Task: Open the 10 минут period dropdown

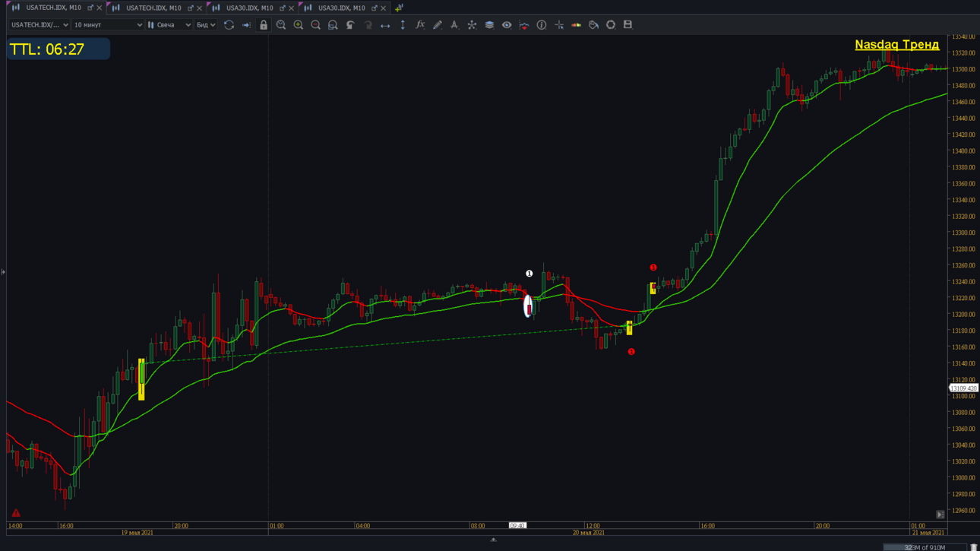Action: pos(108,25)
